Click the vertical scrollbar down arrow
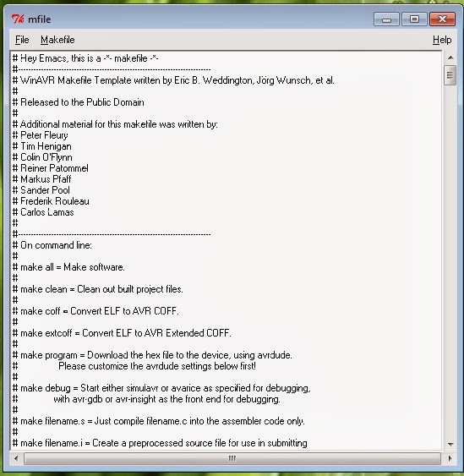This screenshot has width=464, height=476. (450, 444)
